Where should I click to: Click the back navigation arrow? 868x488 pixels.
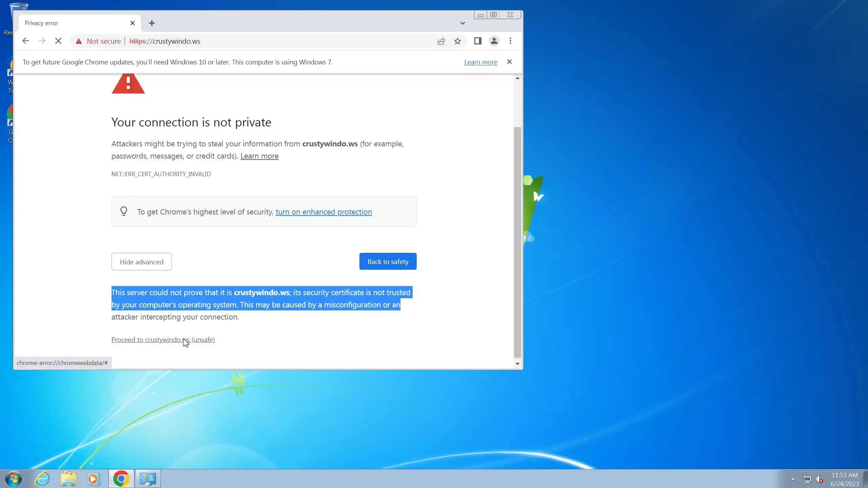tap(25, 41)
